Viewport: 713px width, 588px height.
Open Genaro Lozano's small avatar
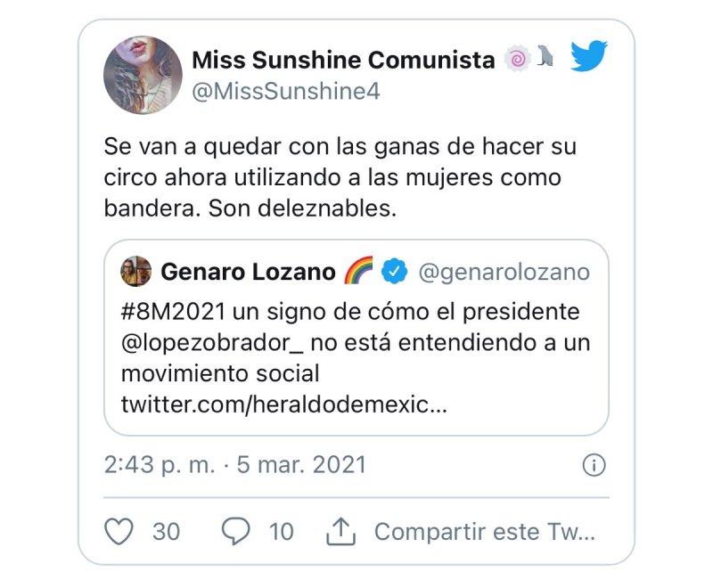tap(135, 272)
